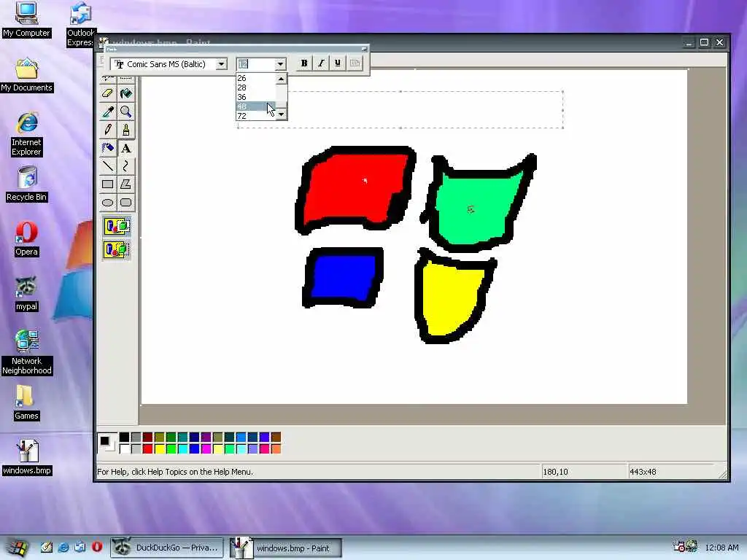Select the Pencil tool
The image size is (747, 560).
(108, 130)
